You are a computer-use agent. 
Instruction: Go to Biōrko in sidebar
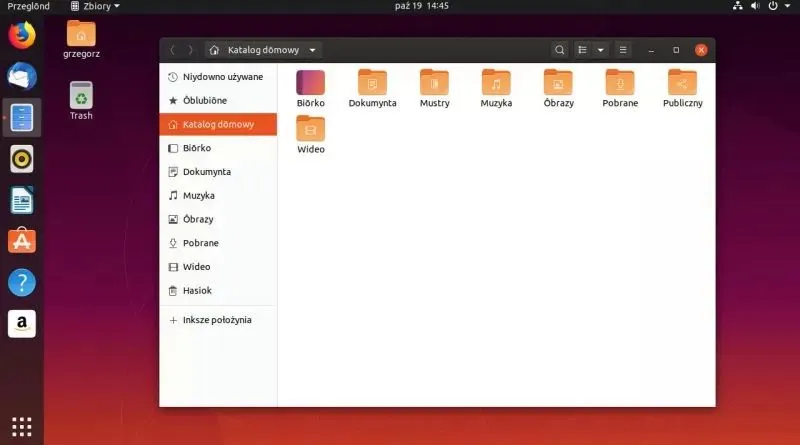(218, 148)
